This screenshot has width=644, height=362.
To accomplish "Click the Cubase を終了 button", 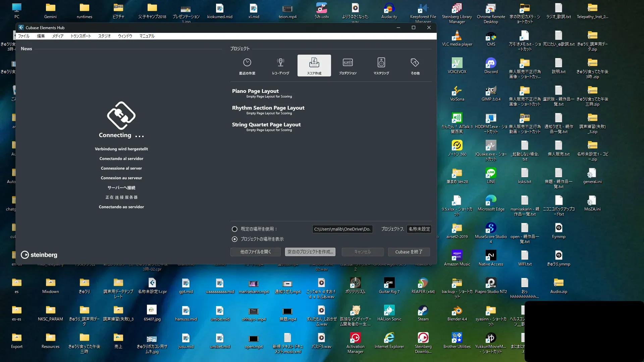I will (409, 252).
